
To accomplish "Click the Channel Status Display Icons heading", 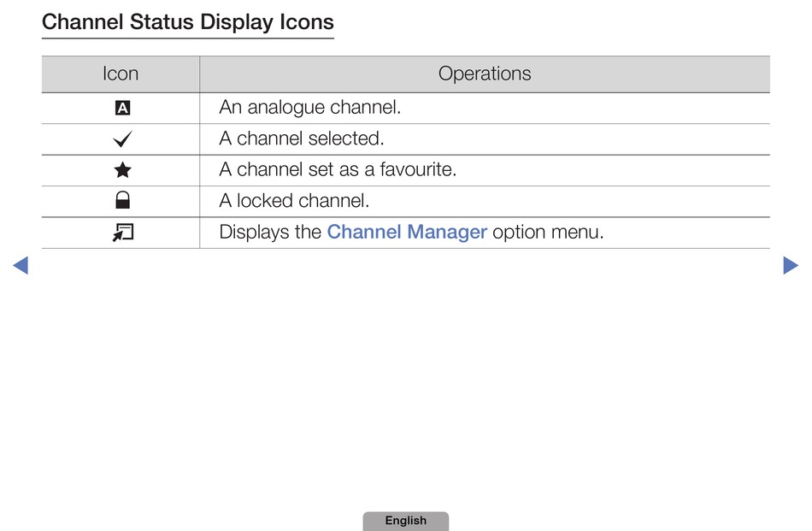I will 188,22.
